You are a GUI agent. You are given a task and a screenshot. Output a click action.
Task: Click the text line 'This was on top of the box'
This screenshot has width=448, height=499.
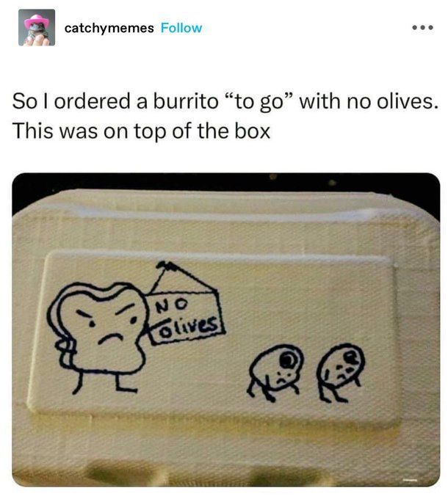pos(141,131)
